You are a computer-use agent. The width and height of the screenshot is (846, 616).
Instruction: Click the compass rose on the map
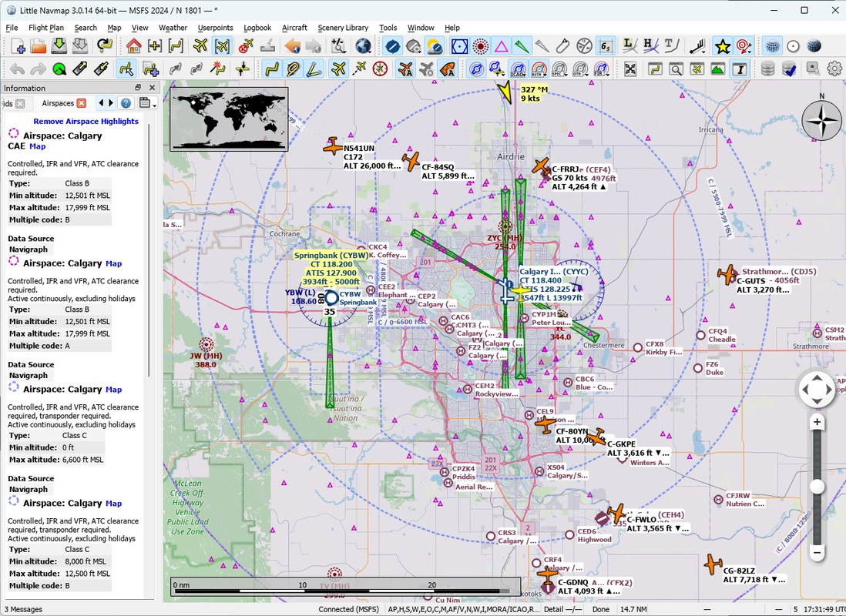tap(821, 120)
